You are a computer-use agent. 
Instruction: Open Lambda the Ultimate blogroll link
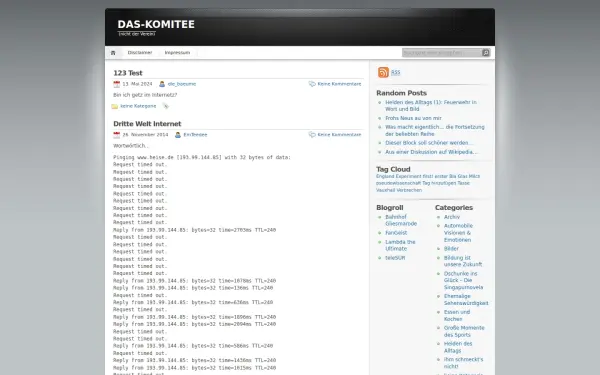point(400,245)
